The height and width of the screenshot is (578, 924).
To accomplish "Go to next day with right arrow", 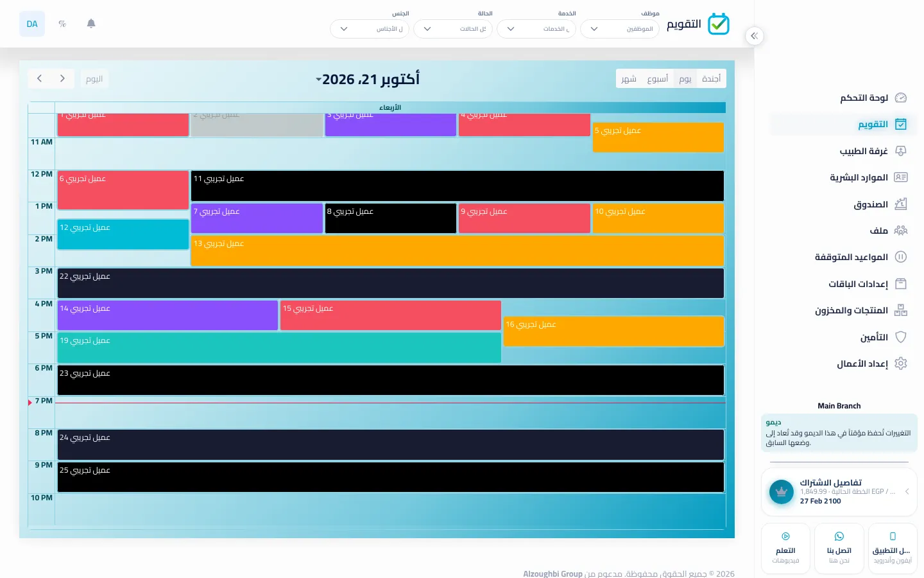I will click(x=62, y=78).
